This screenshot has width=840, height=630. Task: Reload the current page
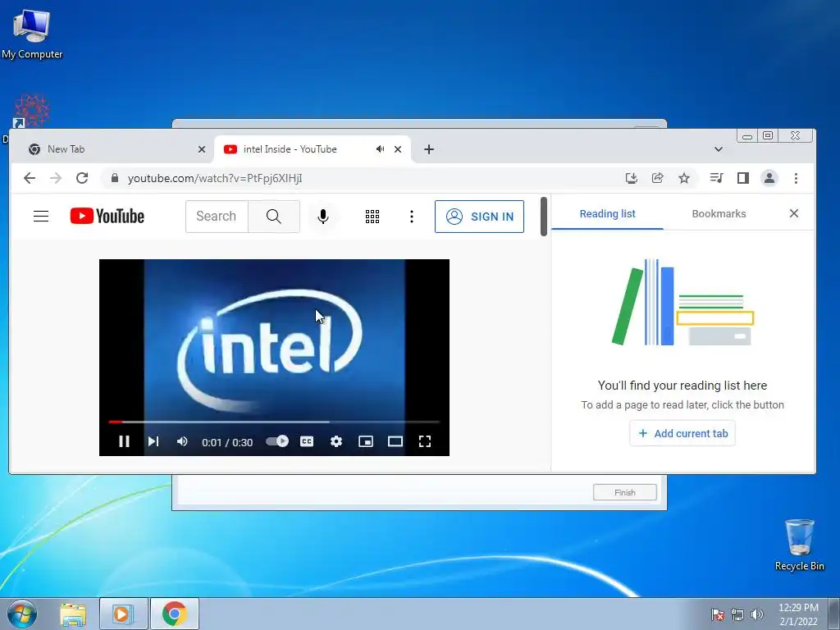tap(82, 178)
